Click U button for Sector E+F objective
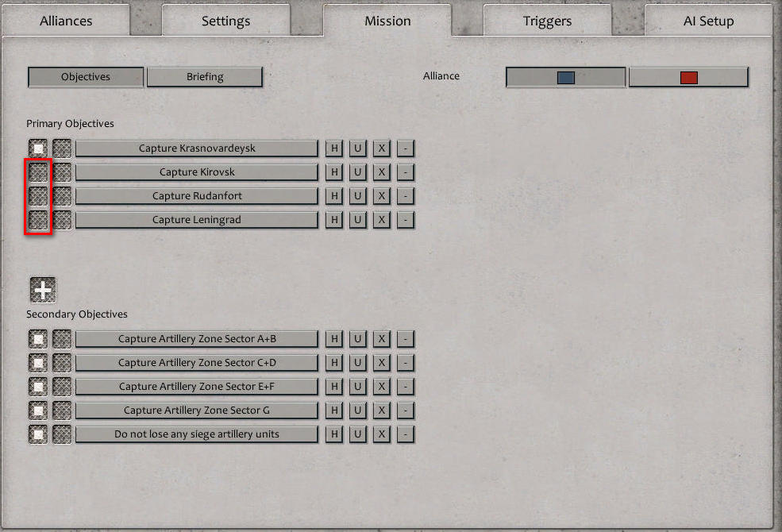The width and height of the screenshot is (782, 532). [x=357, y=387]
